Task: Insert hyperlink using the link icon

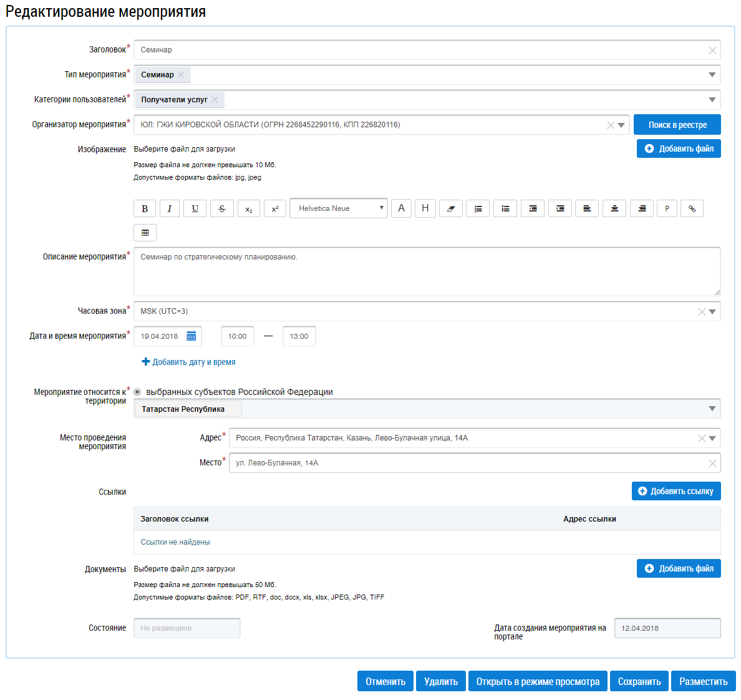Action: [x=692, y=208]
